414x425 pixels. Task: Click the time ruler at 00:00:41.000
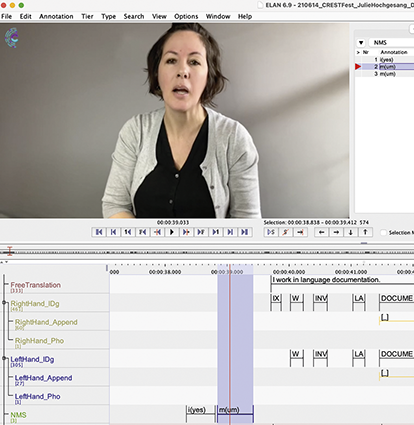click(351, 272)
